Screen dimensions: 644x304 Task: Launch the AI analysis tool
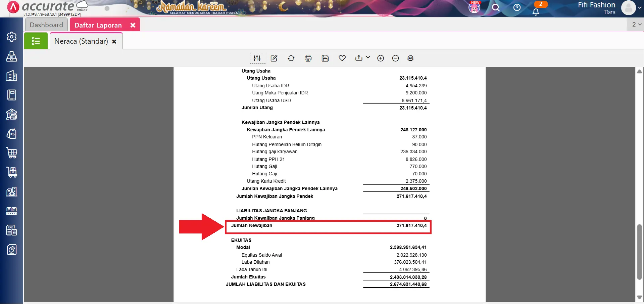(x=410, y=58)
